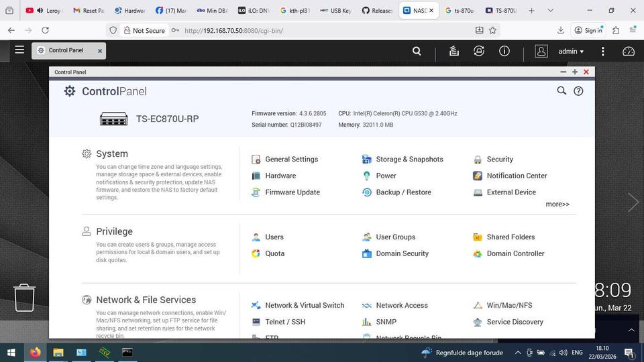Click the admin user avatar icon
The image size is (644, 362).
(541, 51)
